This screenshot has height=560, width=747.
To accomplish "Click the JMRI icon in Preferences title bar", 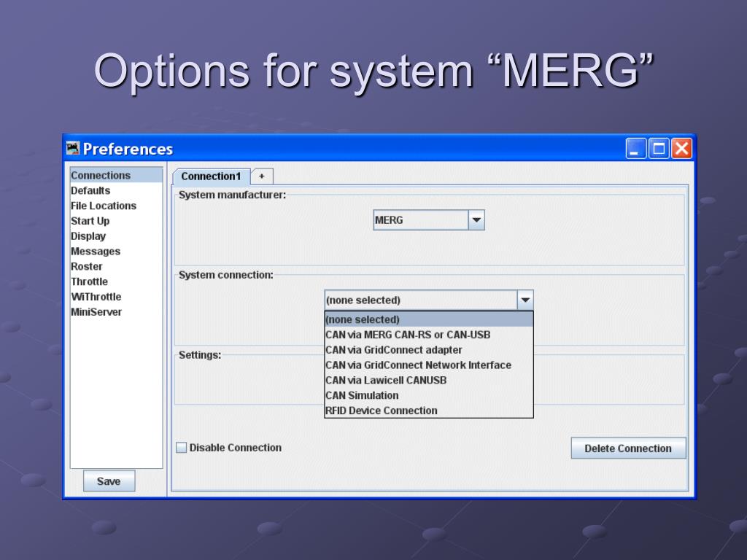I will 72,149.
